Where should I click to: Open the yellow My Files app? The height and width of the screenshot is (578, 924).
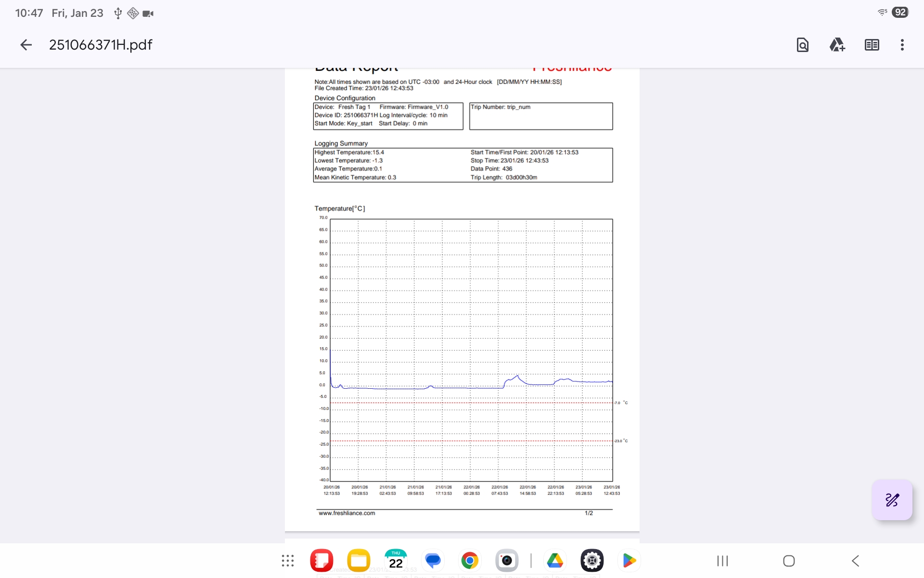click(359, 561)
